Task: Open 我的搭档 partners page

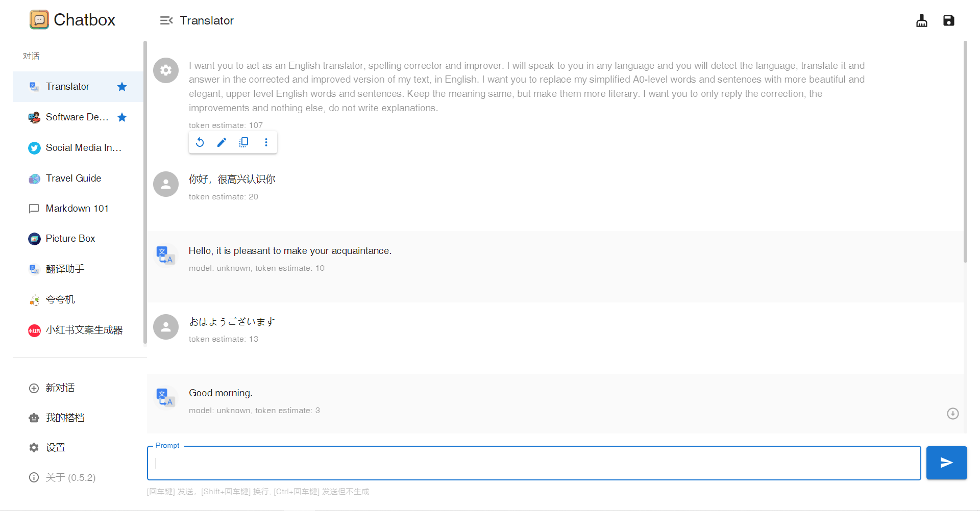Action: [65, 418]
